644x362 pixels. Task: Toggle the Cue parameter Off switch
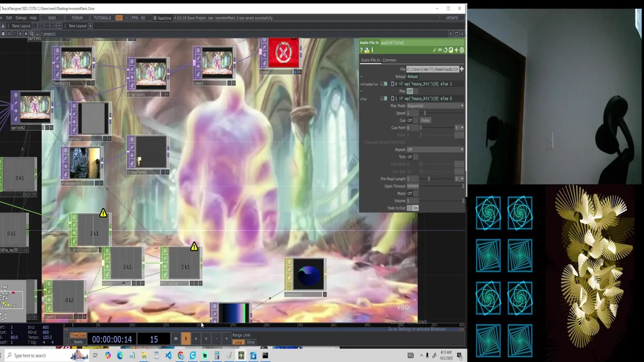coord(413,120)
